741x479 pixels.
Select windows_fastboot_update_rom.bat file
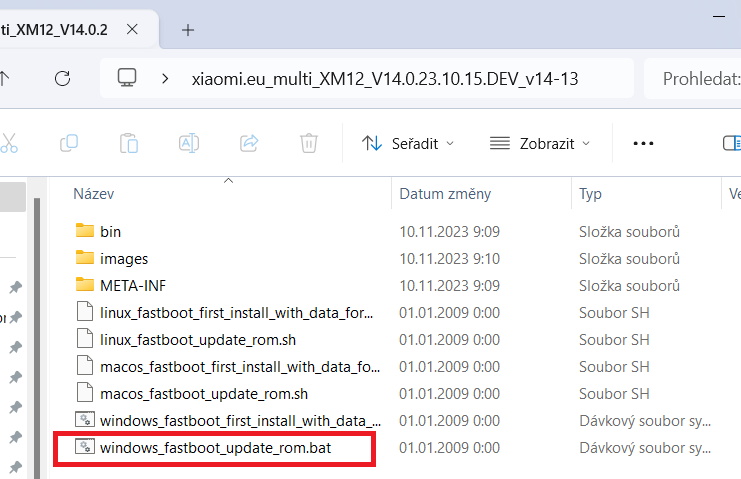click(x=215, y=448)
